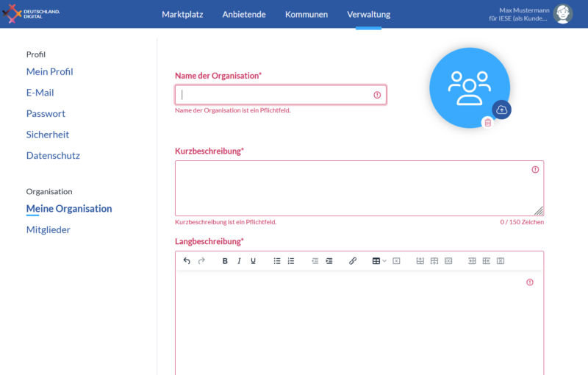Screen dimensions: 588x375
Task: Open the Datenschutz page
Action: (x=53, y=156)
